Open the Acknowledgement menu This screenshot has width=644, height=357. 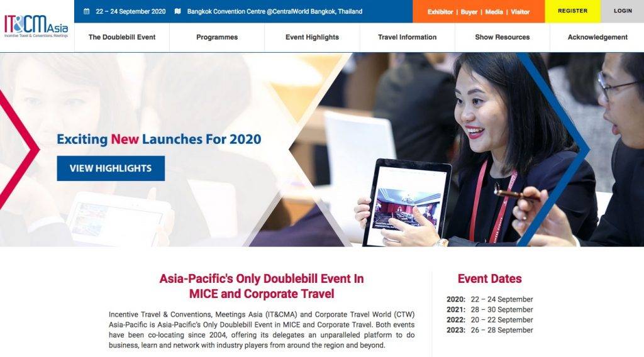(x=597, y=37)
